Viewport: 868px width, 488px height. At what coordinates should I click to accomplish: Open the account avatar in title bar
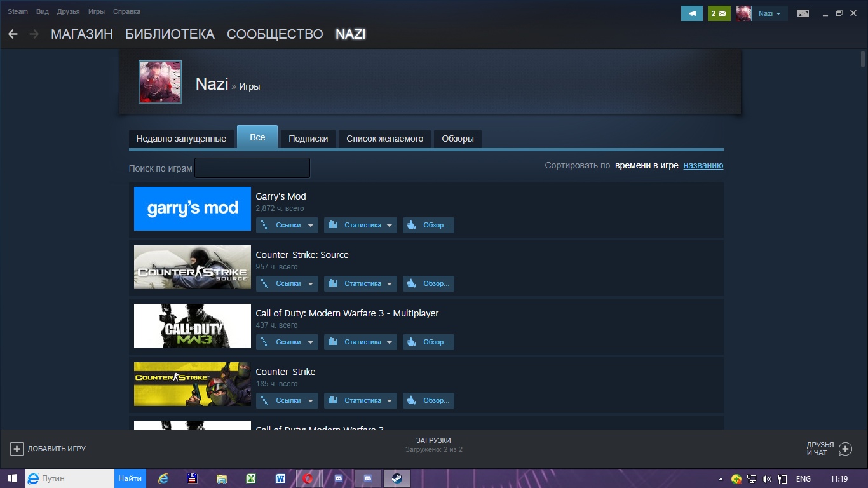[x=744, y=13]
